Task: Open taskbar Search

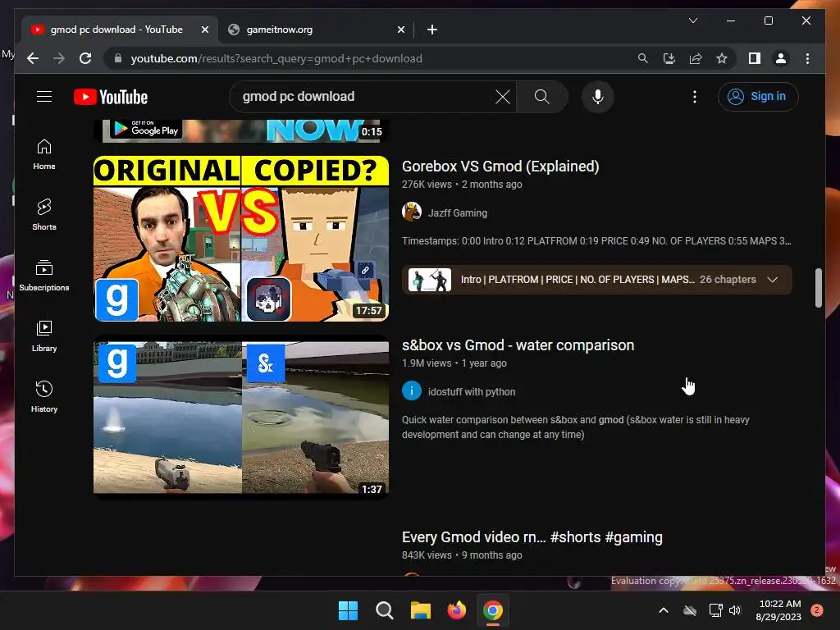Action: (384, 610)
